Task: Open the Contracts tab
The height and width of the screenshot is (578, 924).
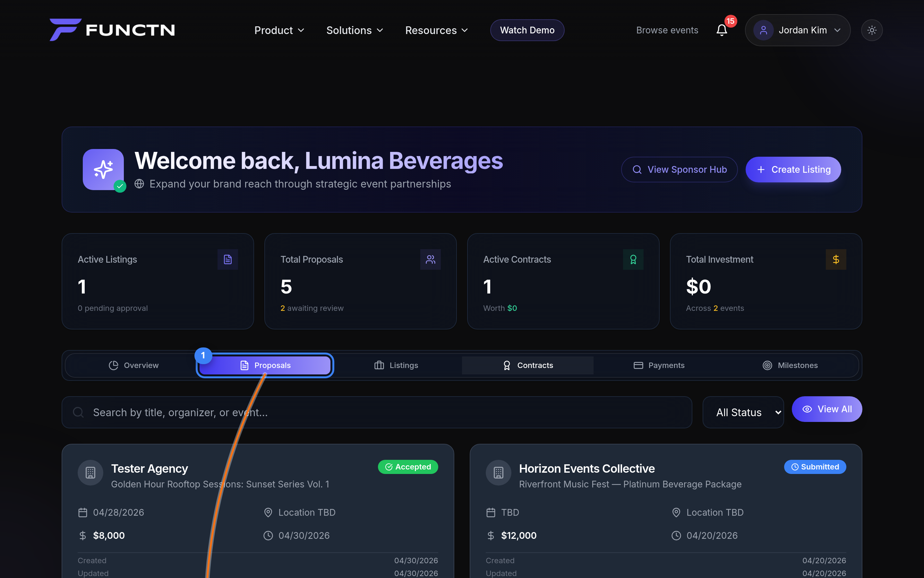Action: (528, 365)
